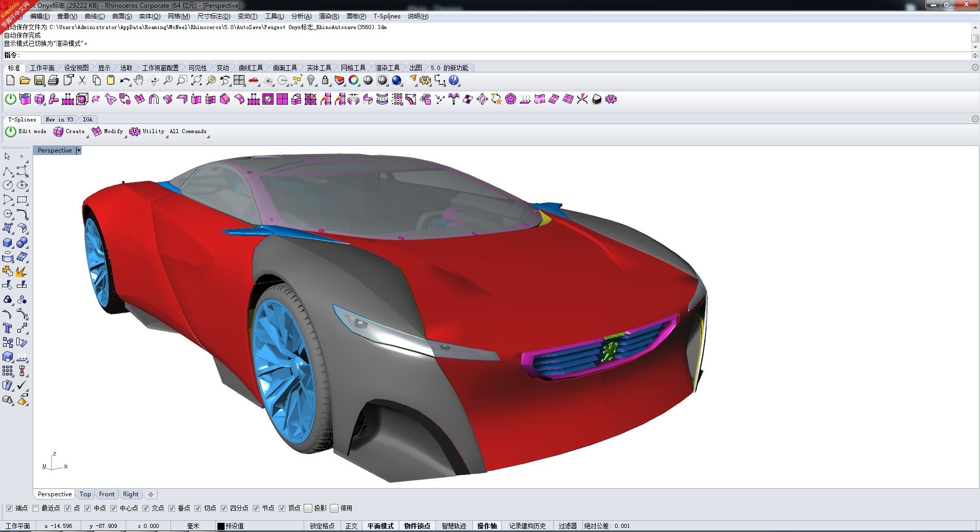Viewport: 980px width, 532px height.
Task: Click the red car icon in the standard toolbar
Action: [x=254, y=81]
